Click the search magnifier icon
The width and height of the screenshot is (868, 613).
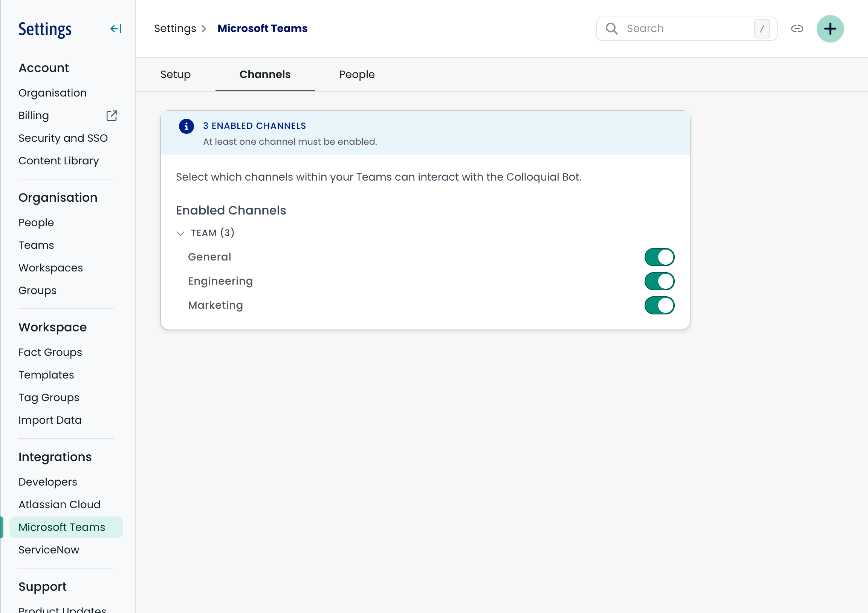pyautogui.click(x=612, y=29)
